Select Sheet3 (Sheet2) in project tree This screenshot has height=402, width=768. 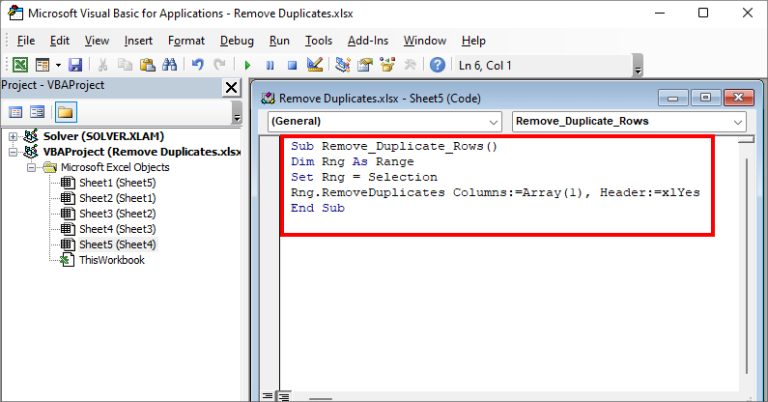tap(118, 213)
